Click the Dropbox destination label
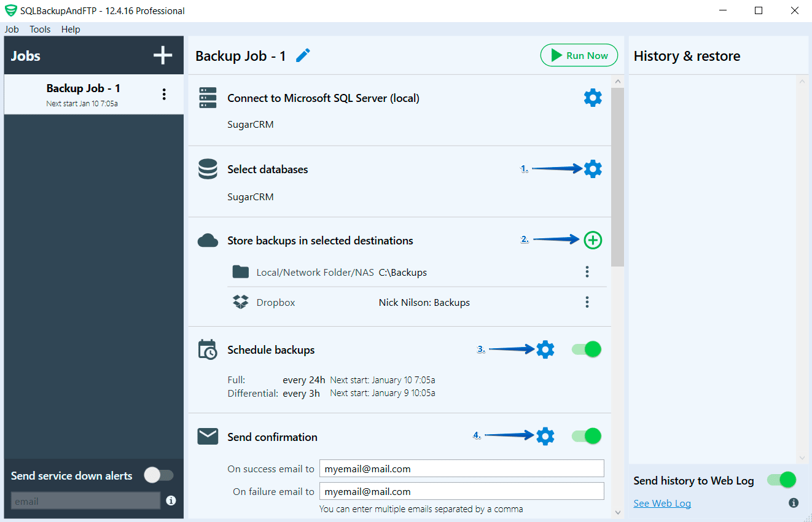Viewport: 812px width, 522px height. coord(276,302)
